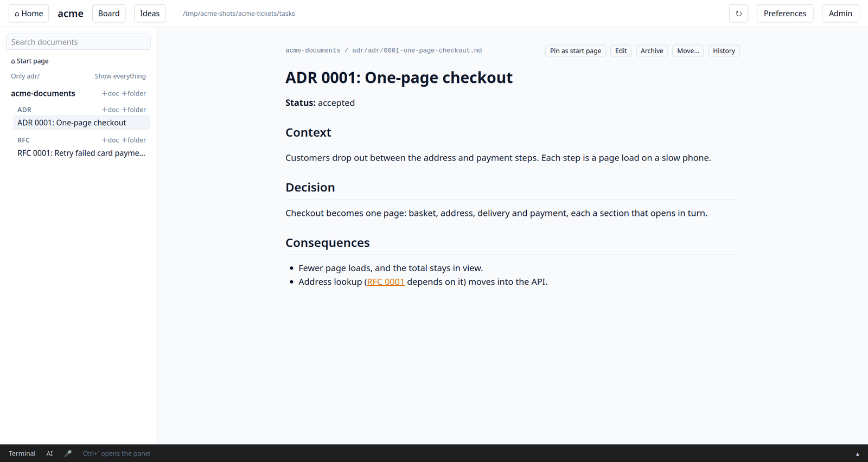Go to Home
The height and width of the screenshot is (462, 868).
click(29, 14)
